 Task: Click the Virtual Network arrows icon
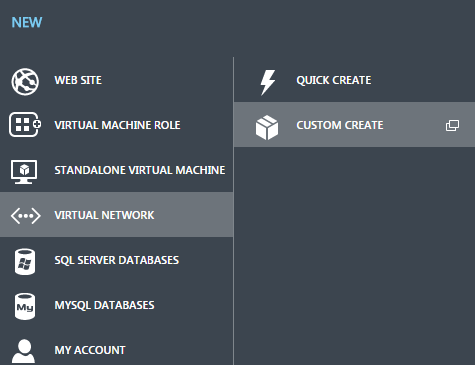(25, 215)
